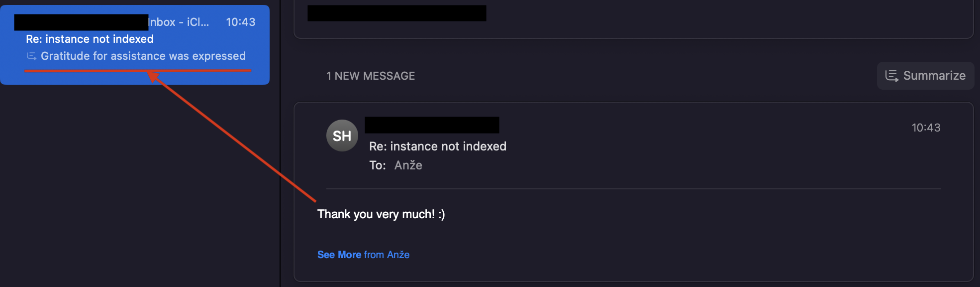Click the divider between list and reading pane

(x=280, y=149)
